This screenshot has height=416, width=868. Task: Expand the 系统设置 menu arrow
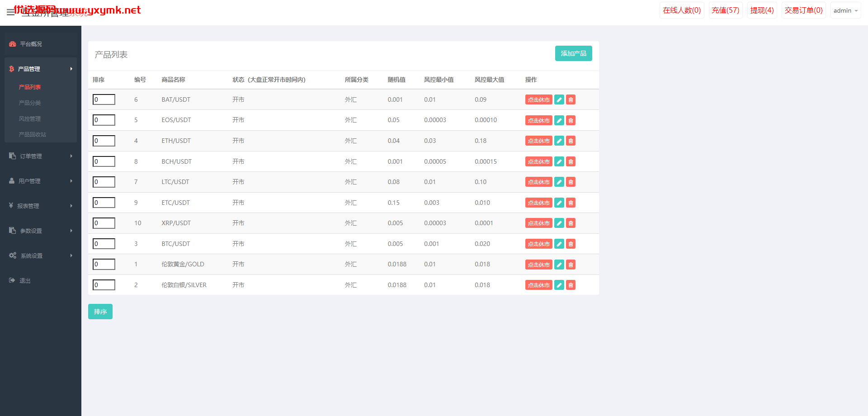tap(71, 255)
